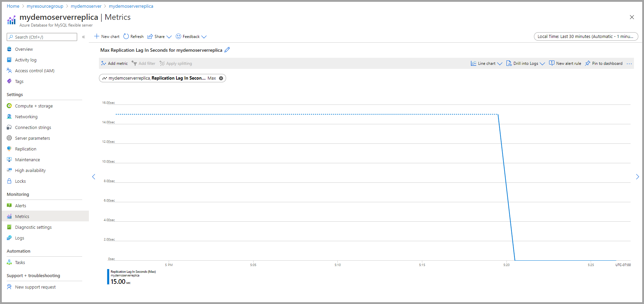This screenshot has width=644, height=304.
Task: Open the more options ellipsis menu
Action: tap(629, 63)
